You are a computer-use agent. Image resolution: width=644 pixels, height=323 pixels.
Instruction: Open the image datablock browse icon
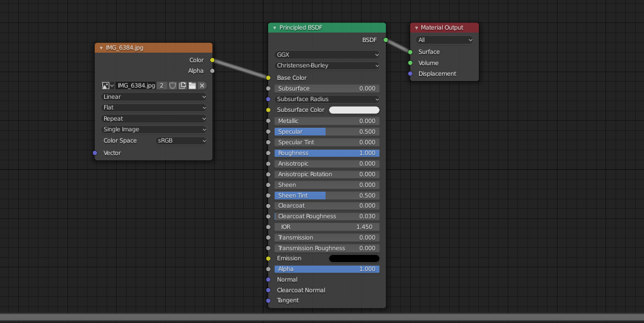tap(108, 86)
